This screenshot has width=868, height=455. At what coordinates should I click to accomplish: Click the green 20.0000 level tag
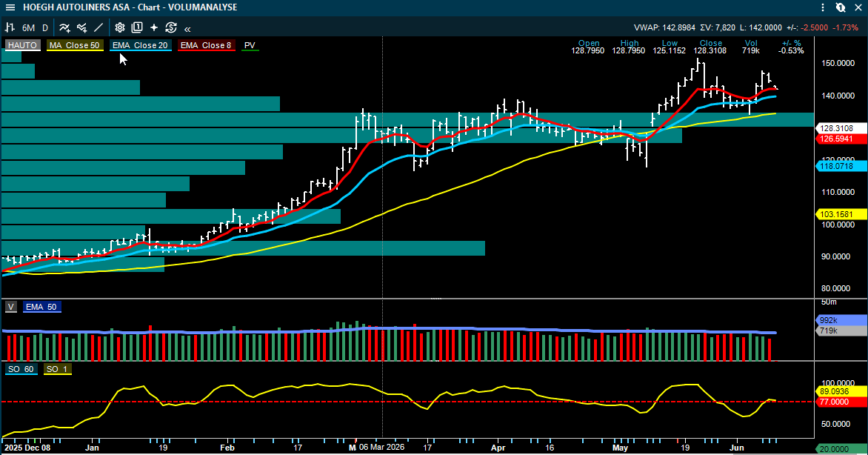[x=841, y=449]
